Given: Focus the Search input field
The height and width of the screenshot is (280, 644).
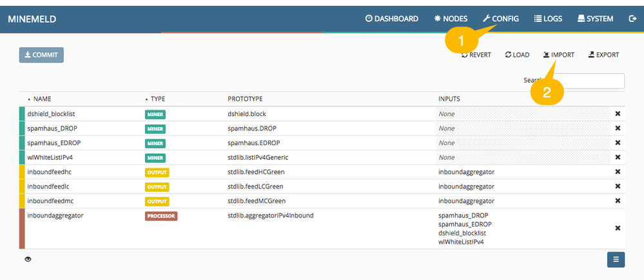Looking at the screenshot, I should 587,81.
